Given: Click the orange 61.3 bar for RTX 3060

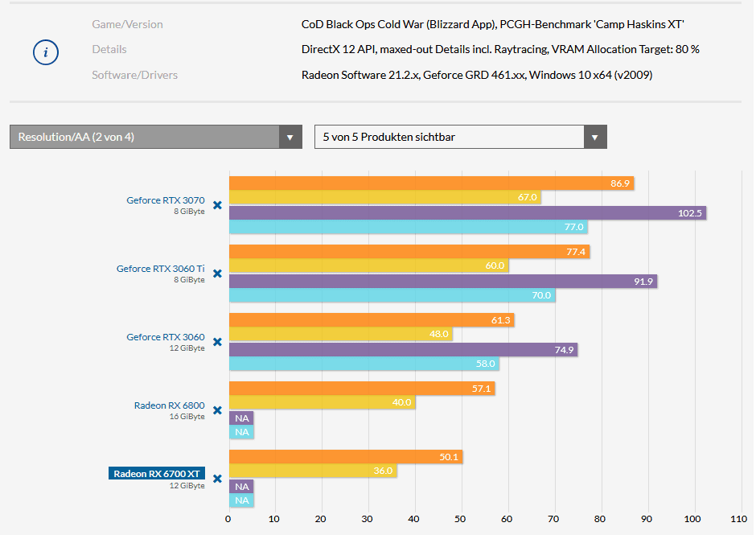Looking at the screenshot, I should point(372,320).
